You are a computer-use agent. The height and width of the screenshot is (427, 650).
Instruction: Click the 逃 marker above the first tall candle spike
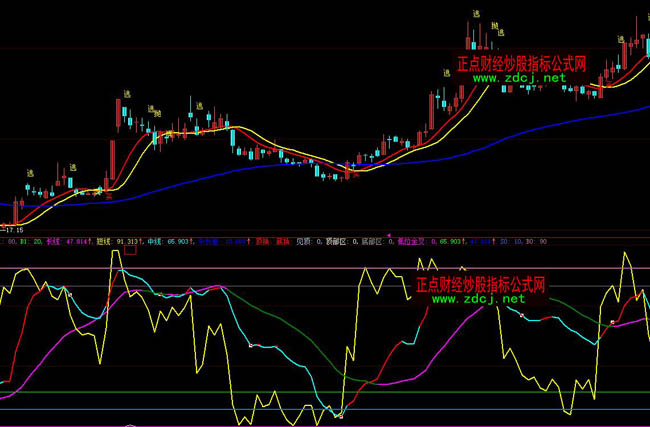(x=126, y=93)
